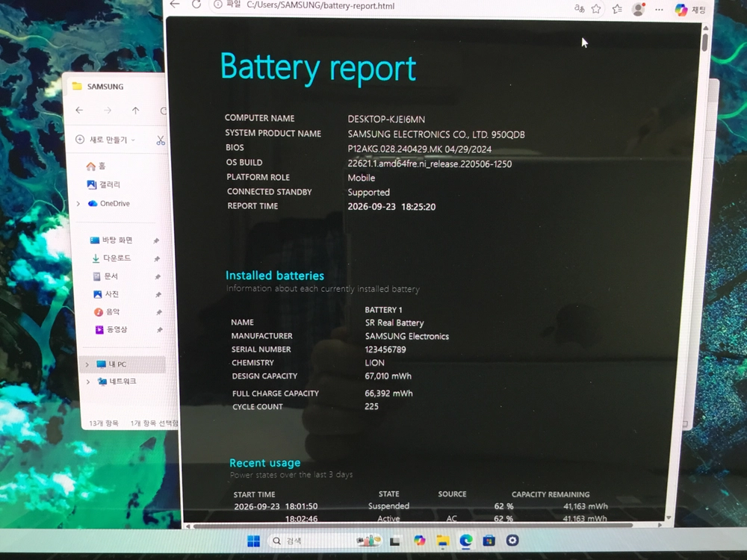Open browser profile avatar icon
747x560 pixels.
638,9
